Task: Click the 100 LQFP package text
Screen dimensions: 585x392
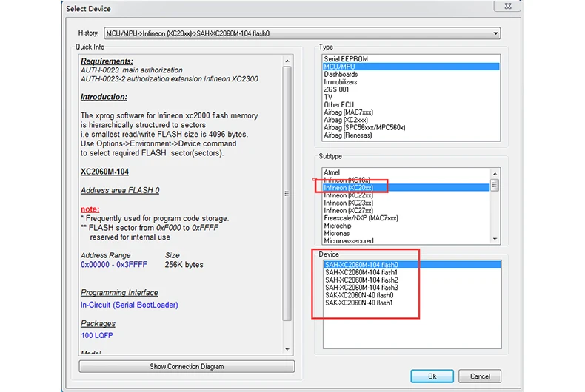Action: click(x=96, y=335)
